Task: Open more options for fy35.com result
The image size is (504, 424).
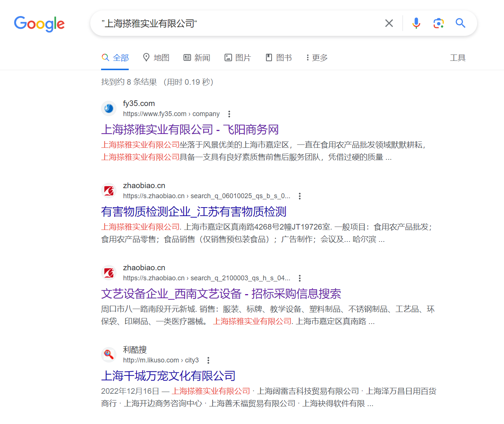Action: pos(229,114)
